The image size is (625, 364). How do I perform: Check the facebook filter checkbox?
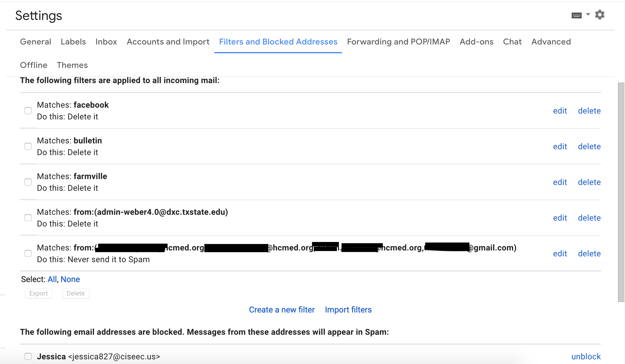tap(28, 111)
